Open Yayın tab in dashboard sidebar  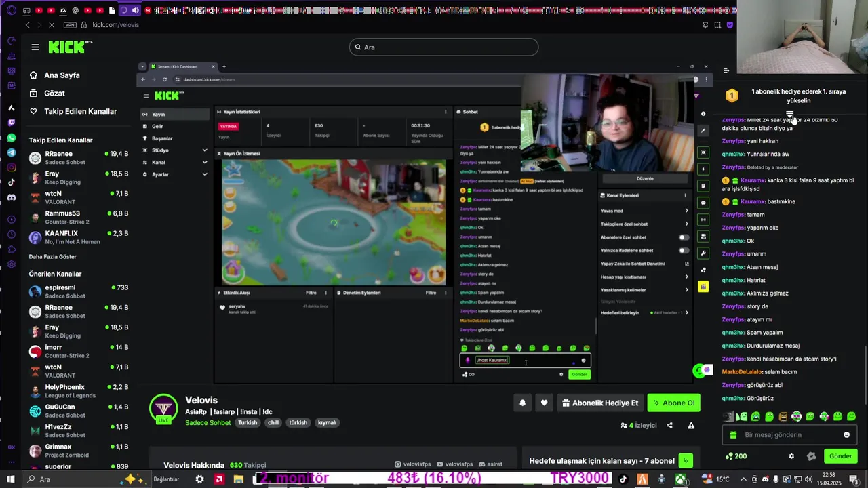click(174, 115)
